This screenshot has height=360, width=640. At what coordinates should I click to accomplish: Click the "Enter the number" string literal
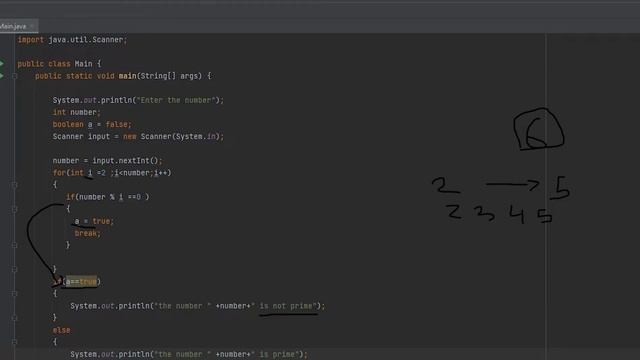175,100
